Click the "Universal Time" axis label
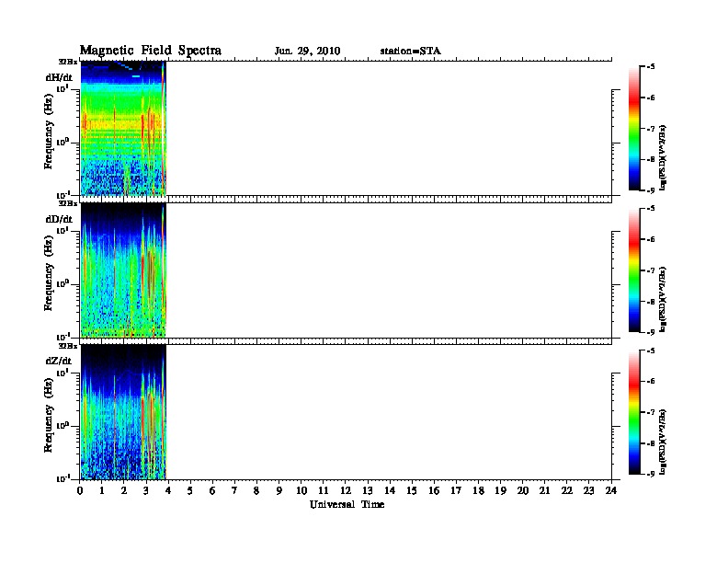The height and width of the screenshot is (563, 728). click(347, 504)
